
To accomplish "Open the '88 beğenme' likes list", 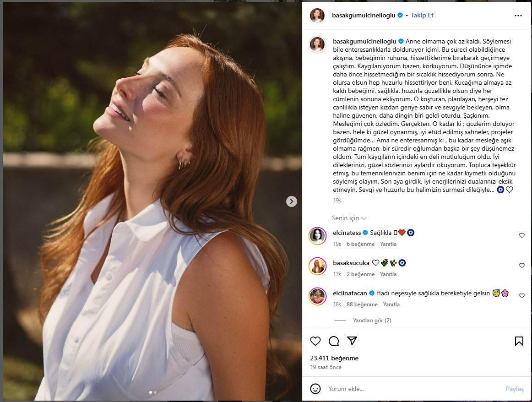I will [x=362, y=304].
